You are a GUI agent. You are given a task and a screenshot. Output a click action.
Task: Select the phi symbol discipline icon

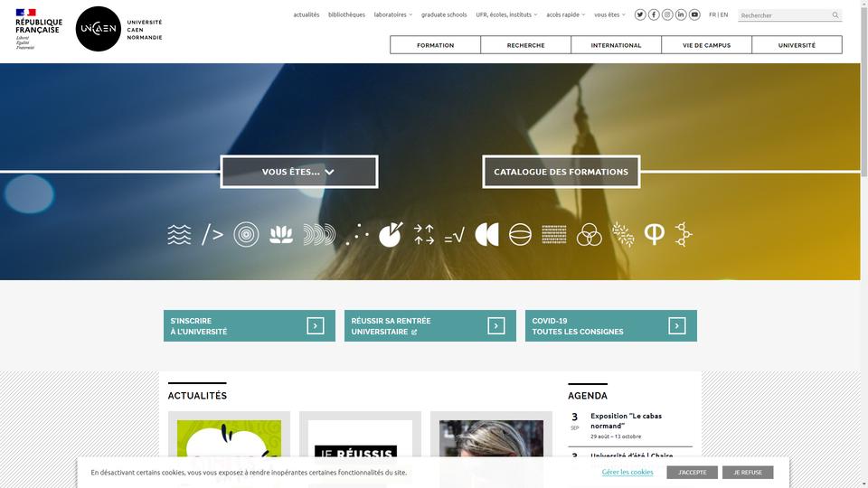pyautogui.click(x=655, y=235)
